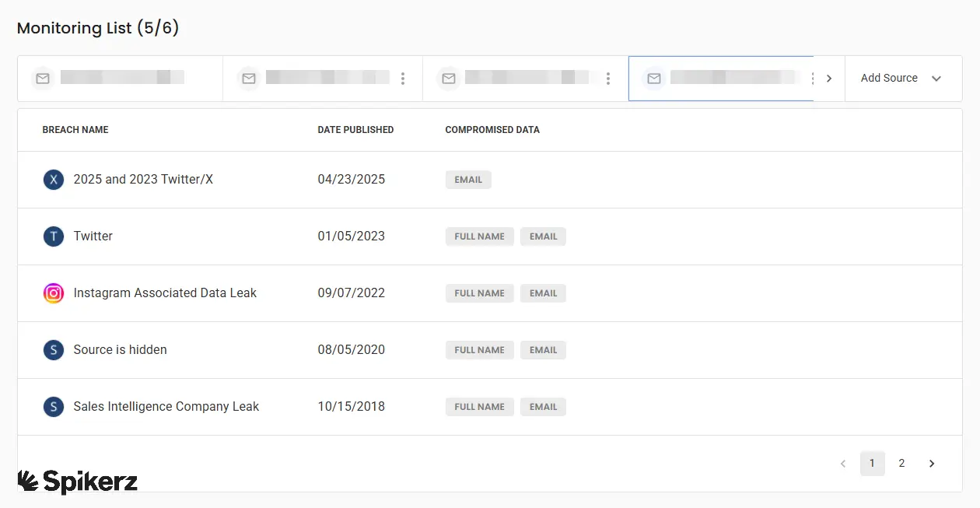The width and height of the screenshot is (980, 508).
Task: Click the Spikerz logo
Action: pyautogui.click(x=77, y=480)
